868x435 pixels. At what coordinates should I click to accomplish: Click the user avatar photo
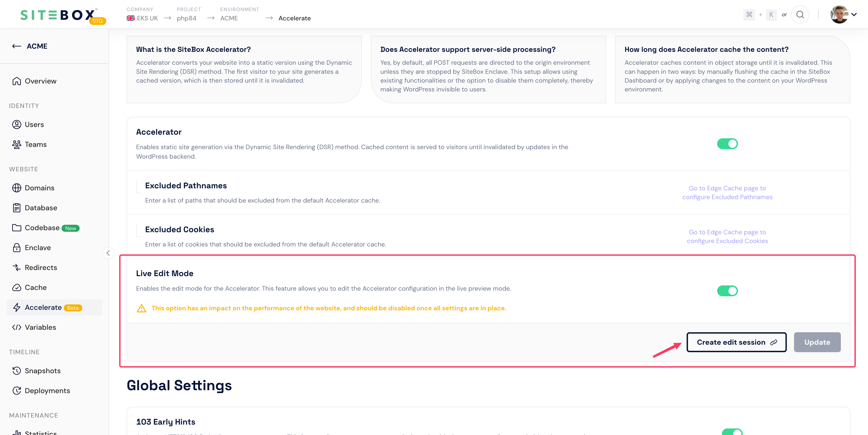(839, 14)
